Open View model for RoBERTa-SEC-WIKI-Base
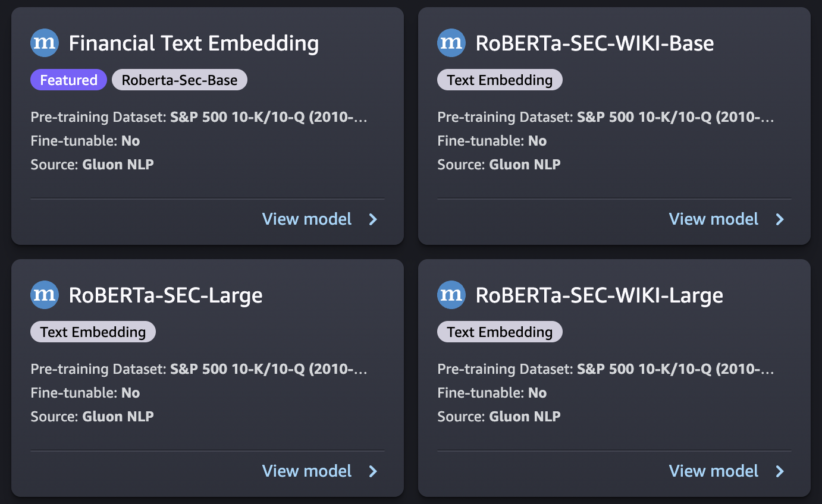Image resolution: width=822 pixels, height=504 pixels. [714, 219]
